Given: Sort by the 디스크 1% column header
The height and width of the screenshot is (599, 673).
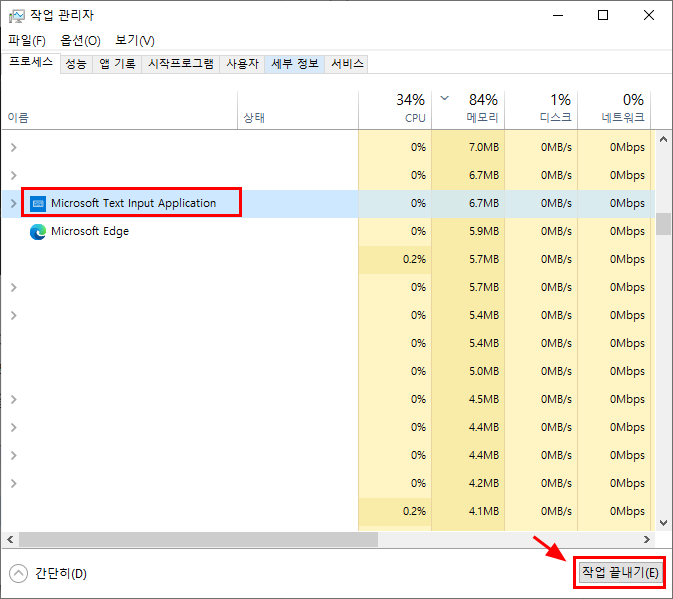Looking at the screenshot, I should [541, 110].
